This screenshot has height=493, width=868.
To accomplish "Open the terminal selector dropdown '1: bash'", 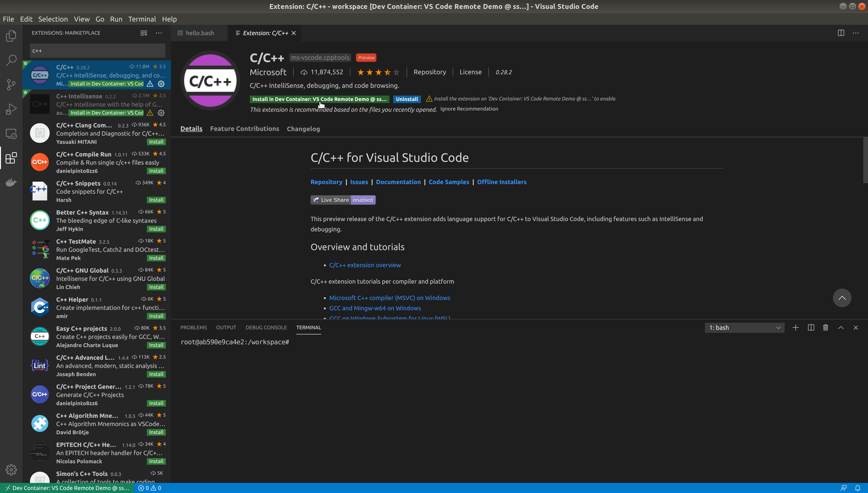I will coord(744,327).
